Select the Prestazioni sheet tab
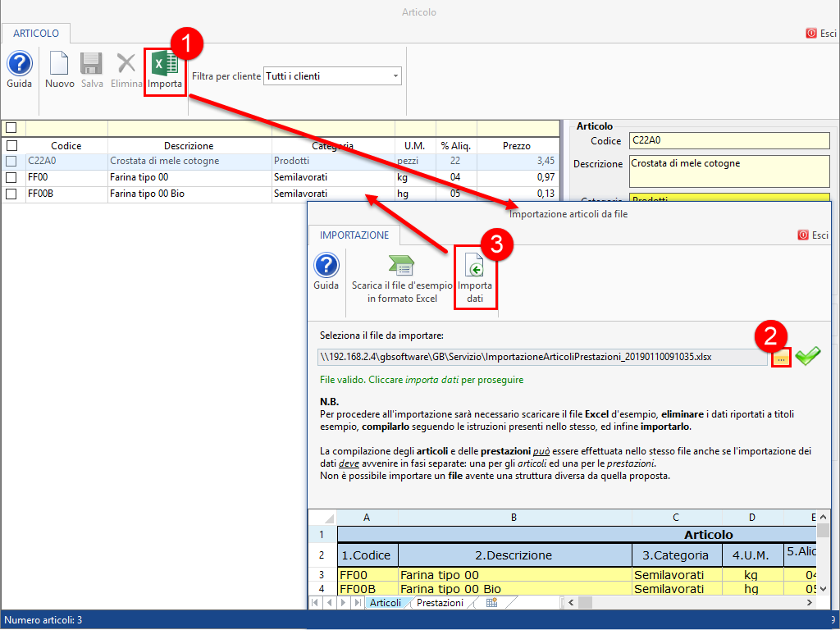Image resolution: width=840 pixels, height=630 pixels. coord(440,603)
